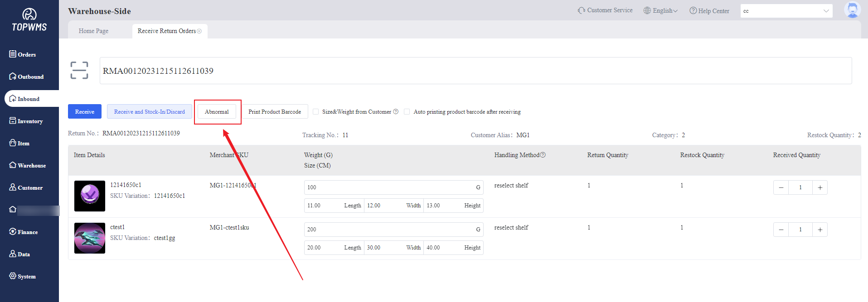Click the Handling Method info icon
This screenshot has height=302, width=868.
coord(543,155)
